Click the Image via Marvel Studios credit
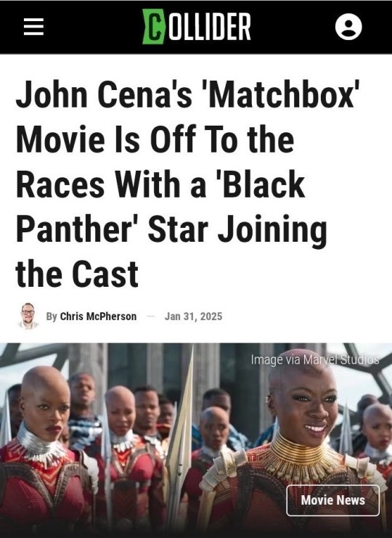The height and width of the screenshot is (538, 392). click(315, 359)
